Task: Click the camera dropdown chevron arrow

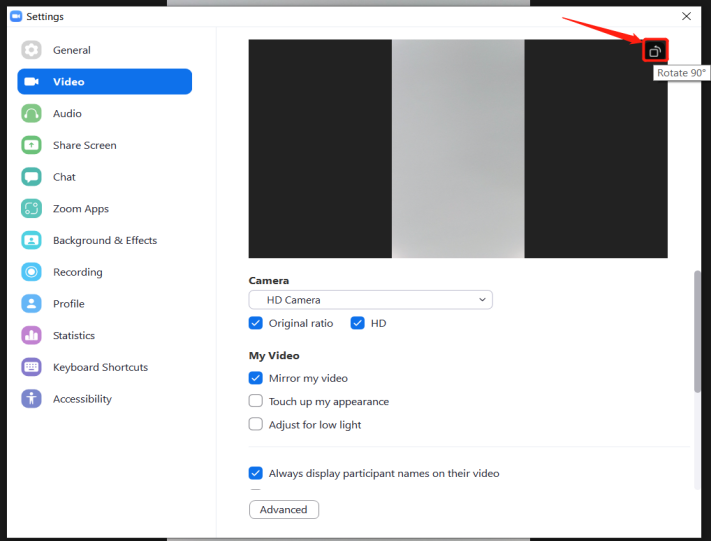Action: pyautogui.click(x=482, y=300)
